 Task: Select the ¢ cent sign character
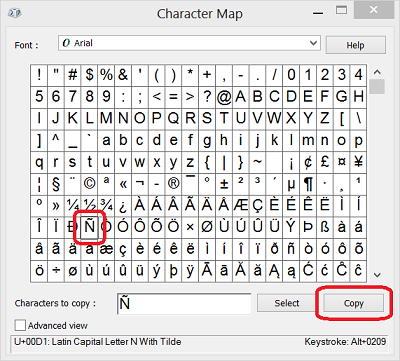(308, 162)
